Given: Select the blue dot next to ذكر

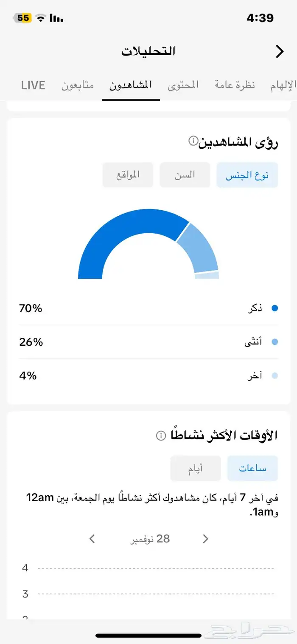Looking at the screenshot, I should (x=276, y=308).
